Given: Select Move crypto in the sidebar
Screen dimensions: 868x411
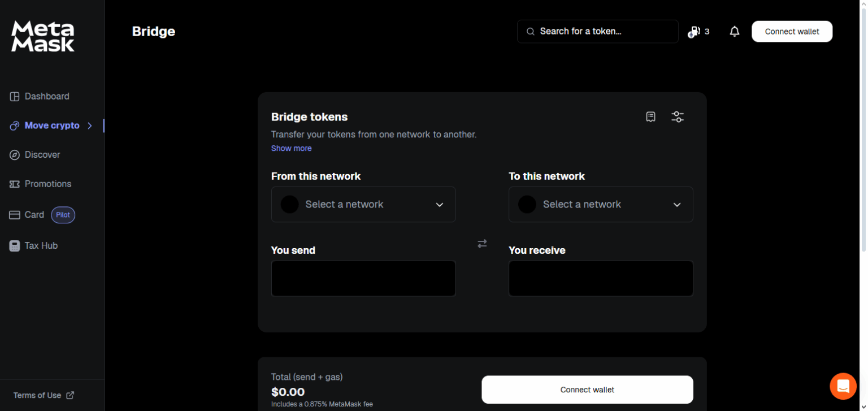Looking at the screenshot, I should tap(52, 126).
